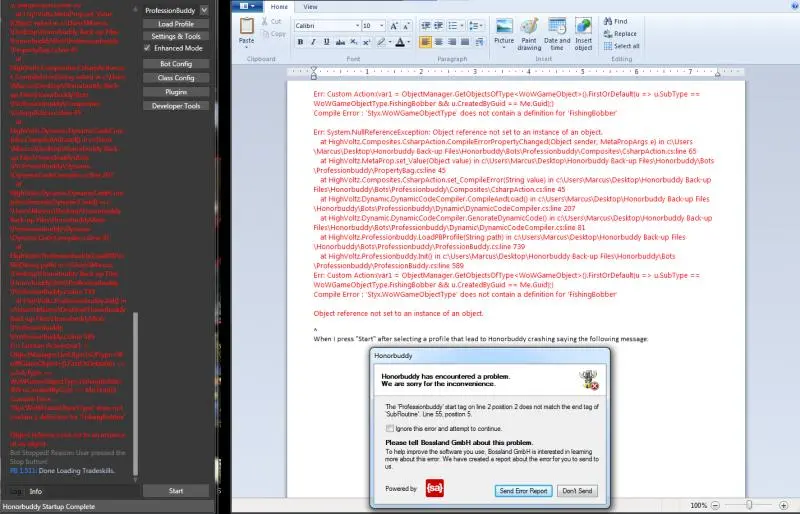800x514 pixels.
Task: Apply the text color 'A' icon
Action: [400, 42]
